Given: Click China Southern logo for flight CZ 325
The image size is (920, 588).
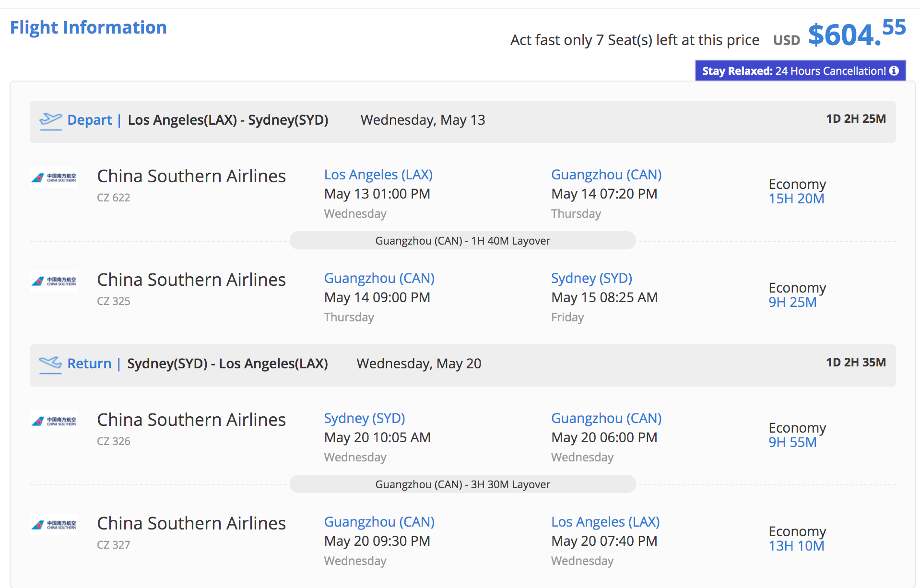Looking at the screenshot, I should pyautogui.click(x=54, y=281).
